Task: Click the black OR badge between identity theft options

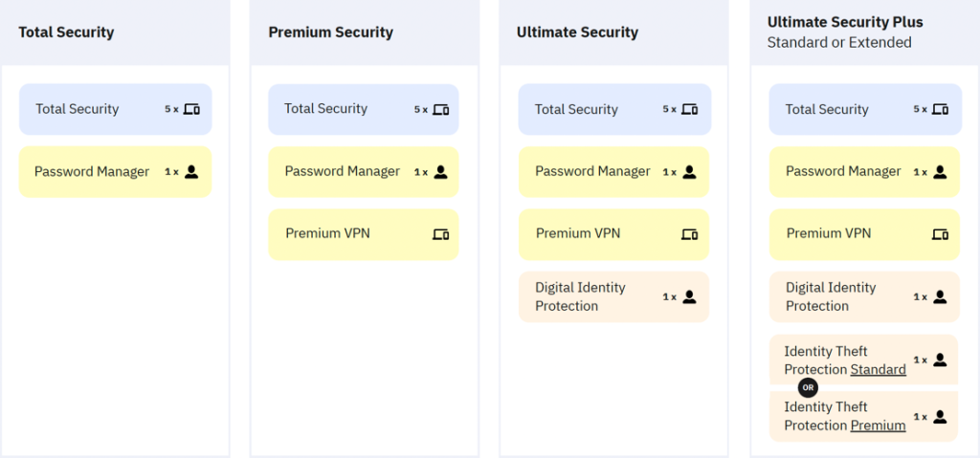Action: pos(808,387)
